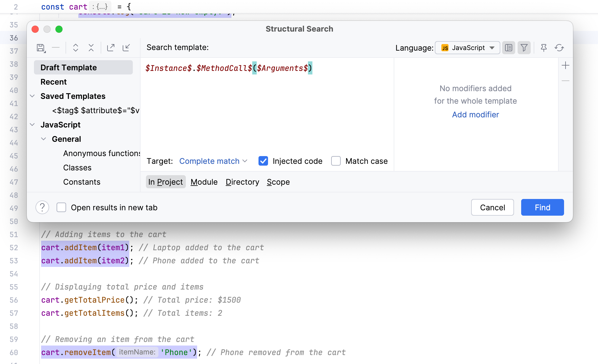This screenshot has width=598, height=364.
Task: Click the Add modifier link
Action: [x=475, y=114]
